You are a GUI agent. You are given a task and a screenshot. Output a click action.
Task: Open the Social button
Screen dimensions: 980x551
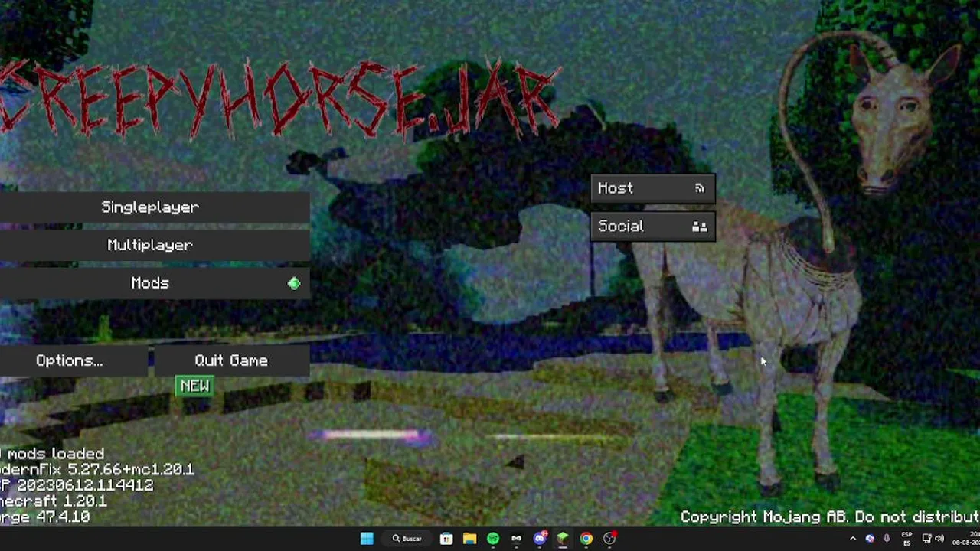[x=653, y=227]
